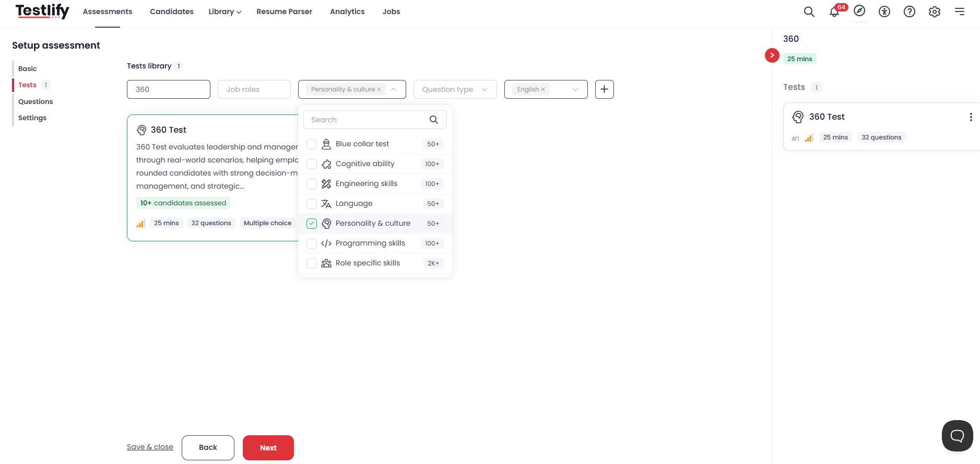Remove the Personality & culture filter tag
This screenshot has width=980, height=464.
click(x=379, y=89)
